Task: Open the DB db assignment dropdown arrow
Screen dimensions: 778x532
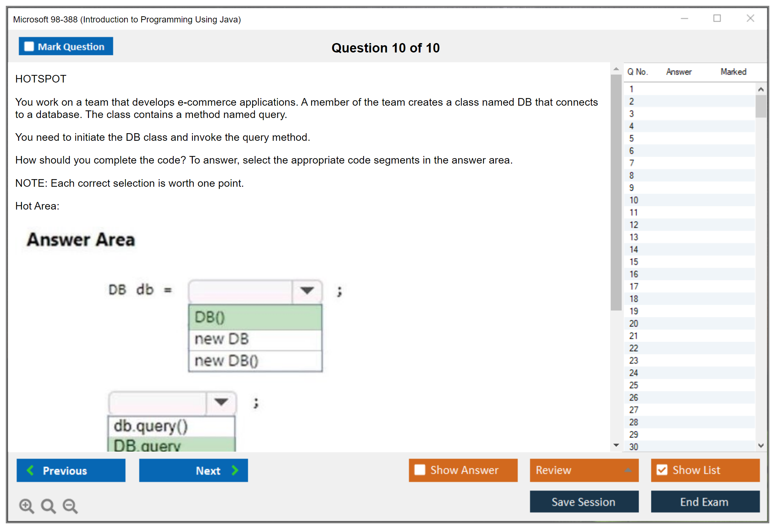Action: point(307,291)
